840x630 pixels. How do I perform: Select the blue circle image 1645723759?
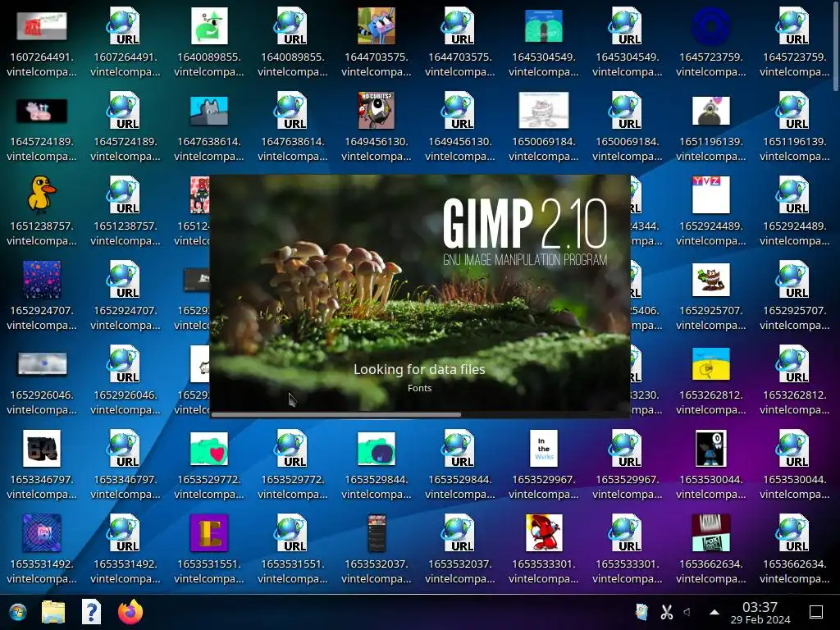coord(711,25)
